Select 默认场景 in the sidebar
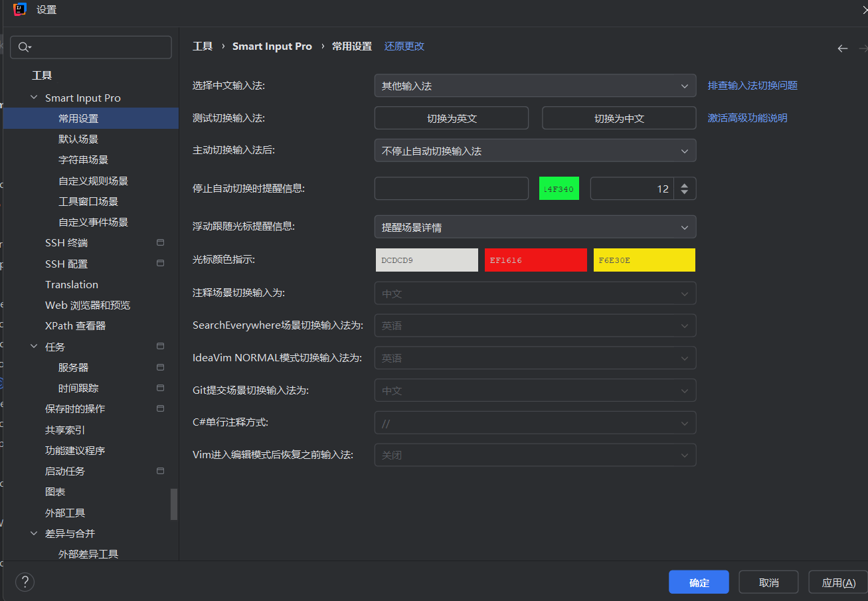The image size is (868, 601). 77,138
